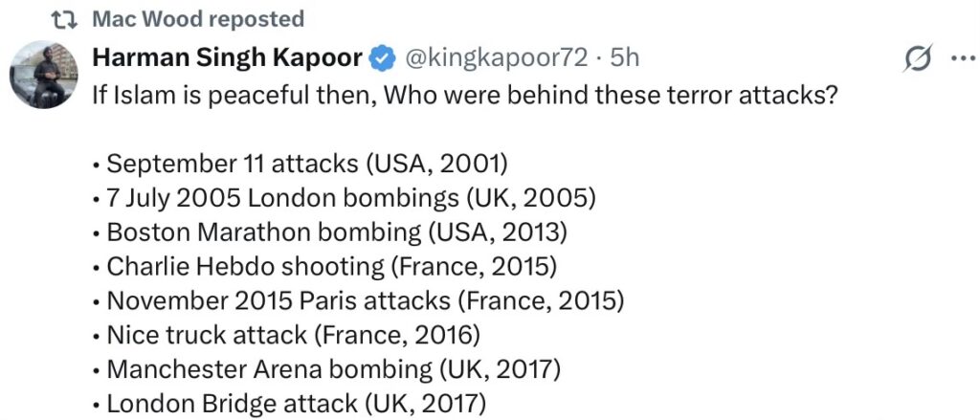Click the 5h post timestamp
The image size is (980, 420).
tap(624, 58)
